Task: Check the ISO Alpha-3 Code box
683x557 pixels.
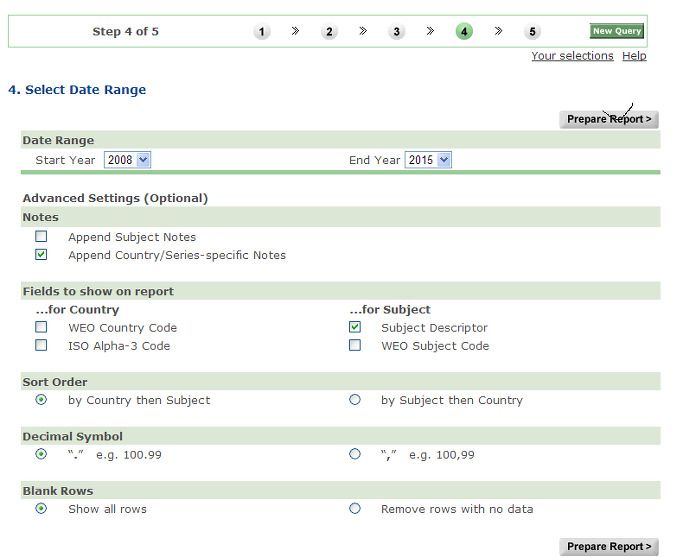Action: coord(41,345)
